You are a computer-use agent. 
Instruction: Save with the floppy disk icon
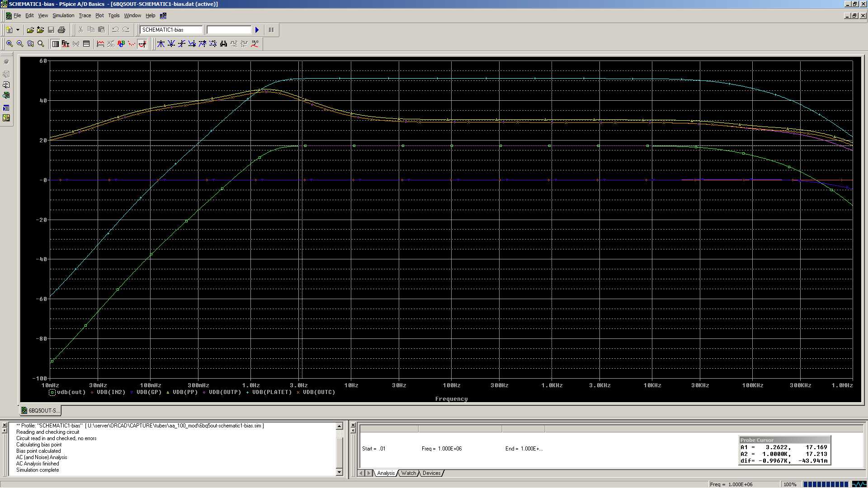coord(51,30)
